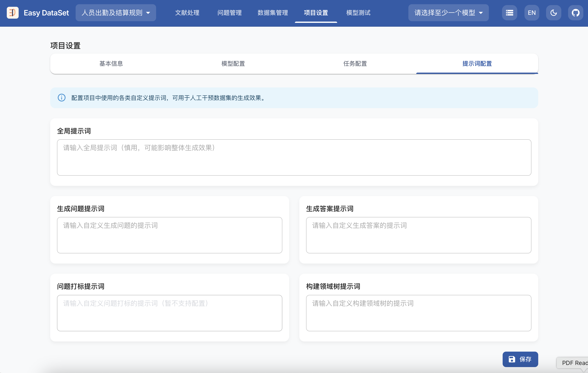Open the task list icon in header

point(509,13)
